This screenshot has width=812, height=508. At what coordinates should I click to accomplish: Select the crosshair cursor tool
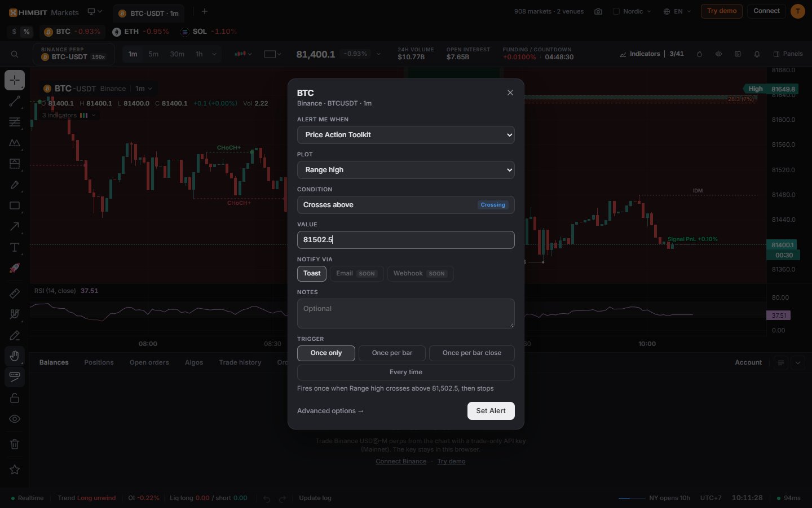[15, 80]
